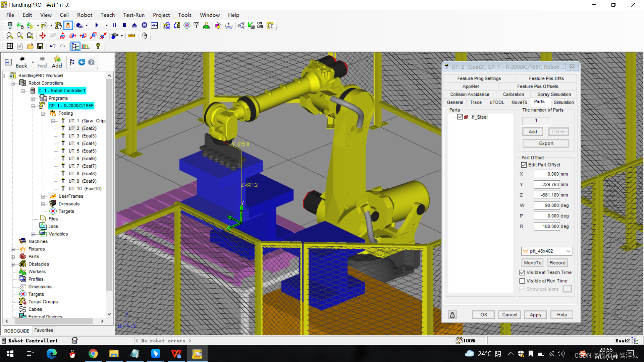This screenshot has height=362, width=644.
Task: Click the Z offset field -681.189
Action: (547, 195)
